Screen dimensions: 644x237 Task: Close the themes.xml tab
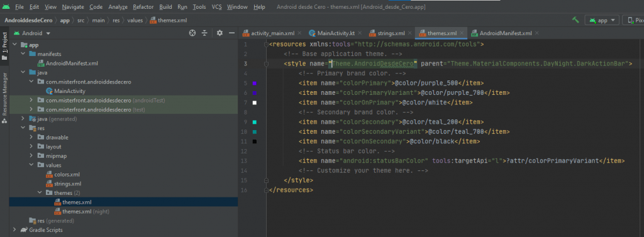(x=462, y=33)
